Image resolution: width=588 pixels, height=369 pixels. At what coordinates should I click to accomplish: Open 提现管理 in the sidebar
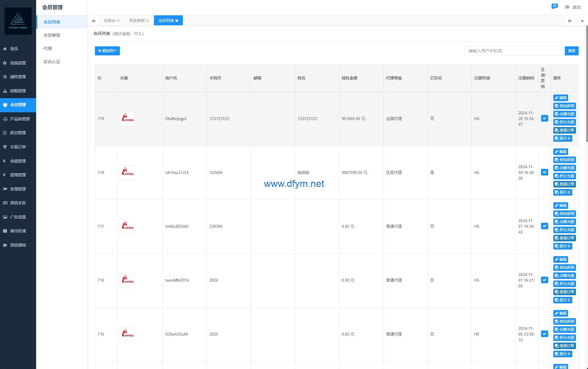[18, 175]
